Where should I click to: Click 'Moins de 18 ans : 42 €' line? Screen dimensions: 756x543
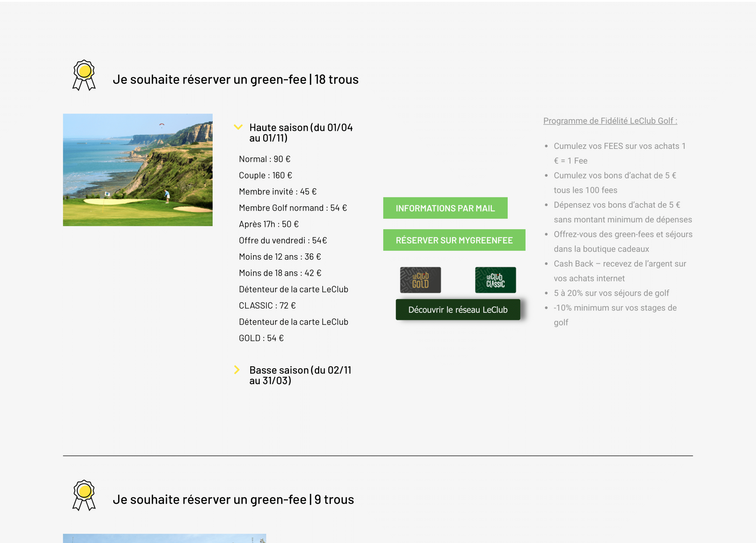(x=280, y=273)
